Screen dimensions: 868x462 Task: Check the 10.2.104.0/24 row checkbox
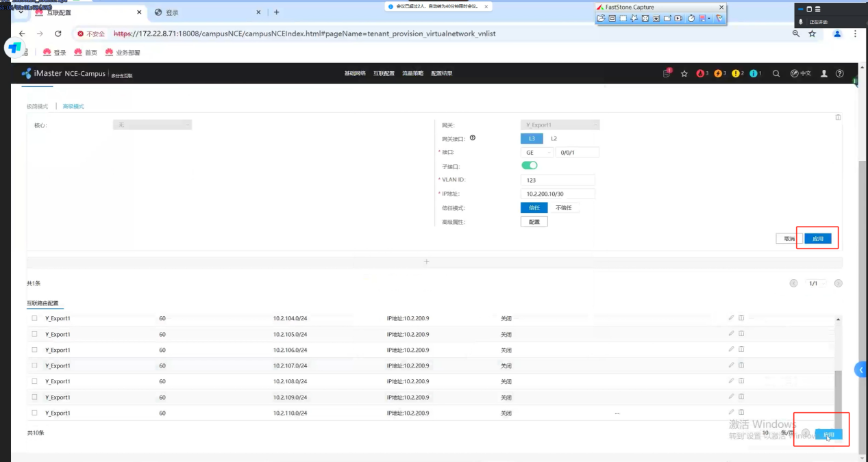click(34, 318)
